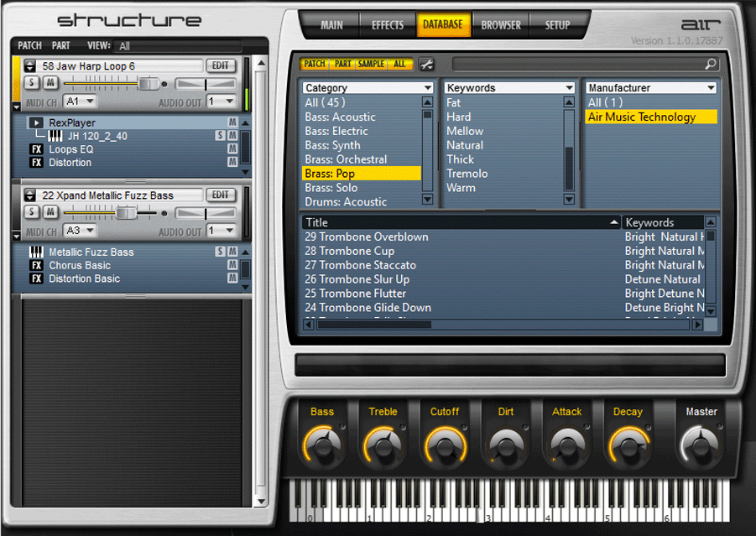The height and width of the screenshot is (536, 756).
Task: Click the keyboard icon beside JH 120_2_40
Action: [x=55, y=136]
